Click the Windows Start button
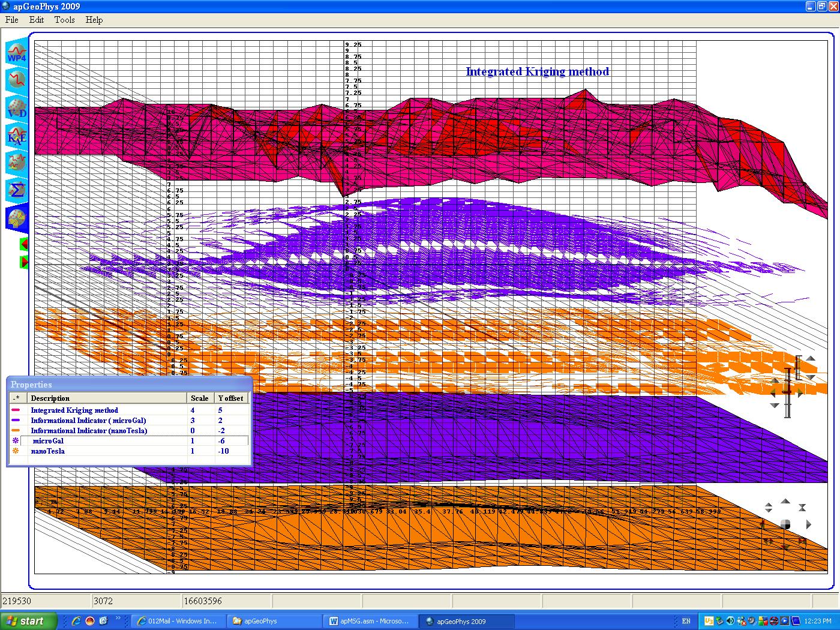This screenshot has width=840, height=630. point(29,621)
